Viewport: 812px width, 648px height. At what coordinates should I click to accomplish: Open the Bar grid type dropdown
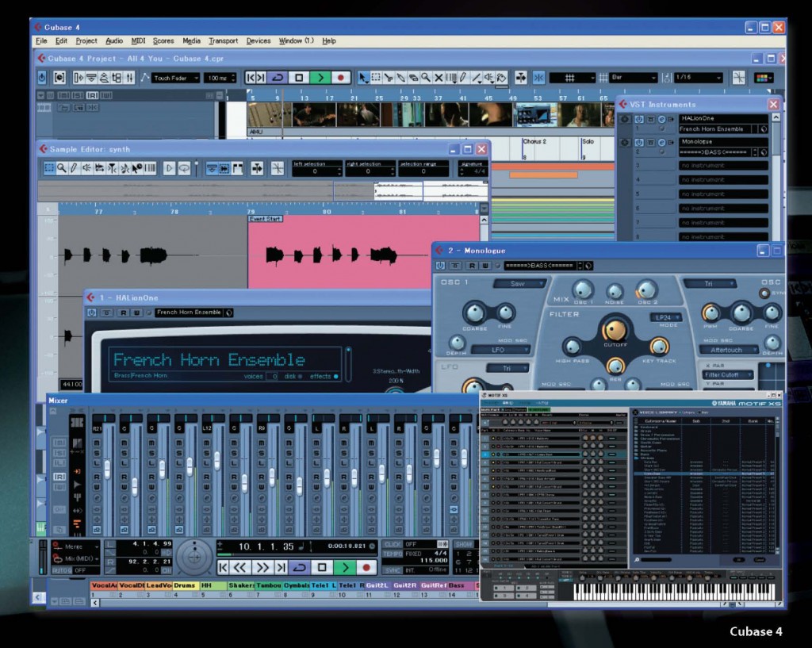pos(634,77)
